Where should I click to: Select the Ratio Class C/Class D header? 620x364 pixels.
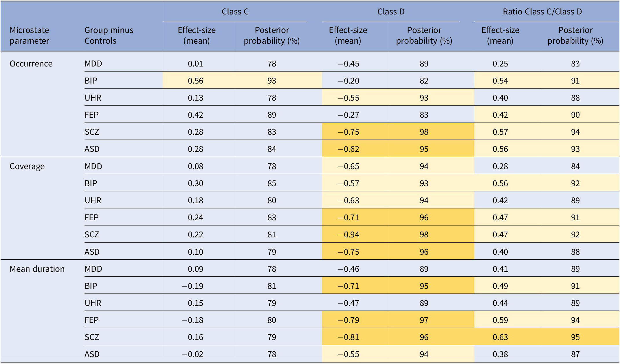[542, 12]
